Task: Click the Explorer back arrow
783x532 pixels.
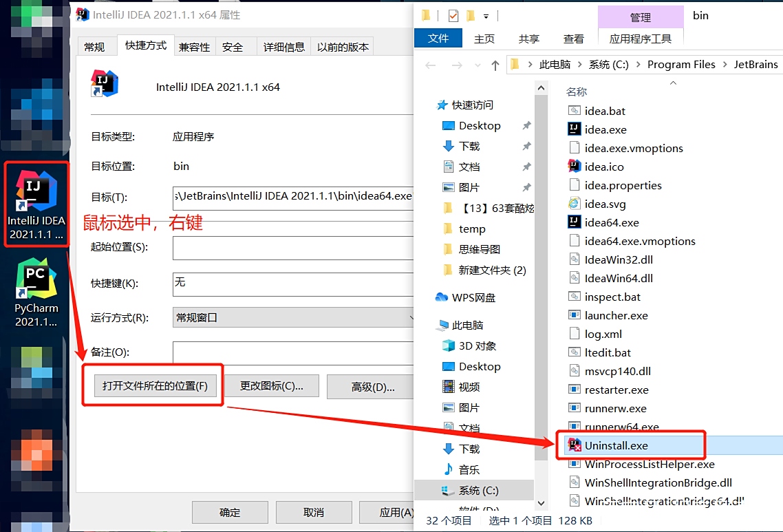Action: click(x=431, y=65)
